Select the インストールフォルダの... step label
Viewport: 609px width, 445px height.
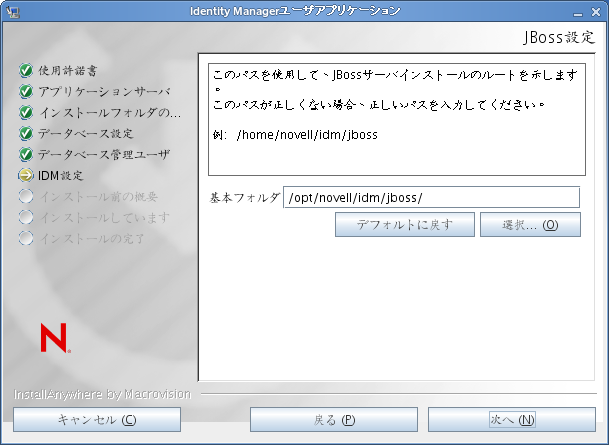pyautogui.click(x=110, y=113)
